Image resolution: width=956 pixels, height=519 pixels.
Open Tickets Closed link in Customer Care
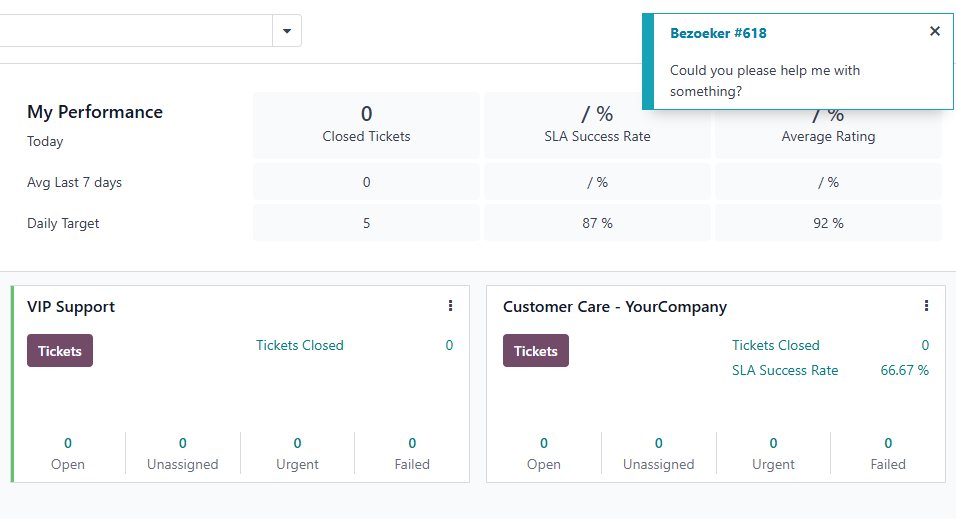(776, 345)
